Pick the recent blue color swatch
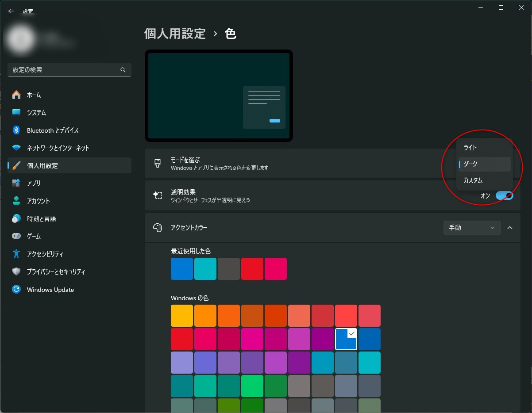This screenshot has height=413, width=532. [x=182, y=269]
